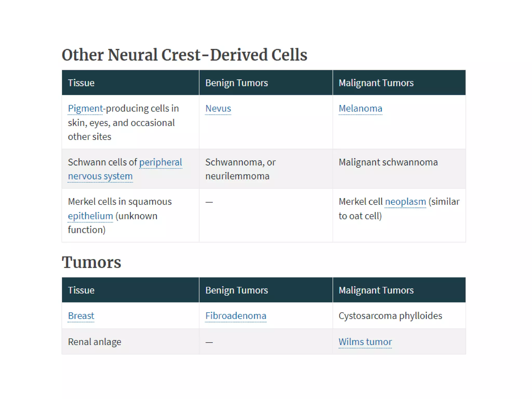Open the Fibroadenoma link
Viewport: 532px width, 399px height.
(x=236, y=316)
